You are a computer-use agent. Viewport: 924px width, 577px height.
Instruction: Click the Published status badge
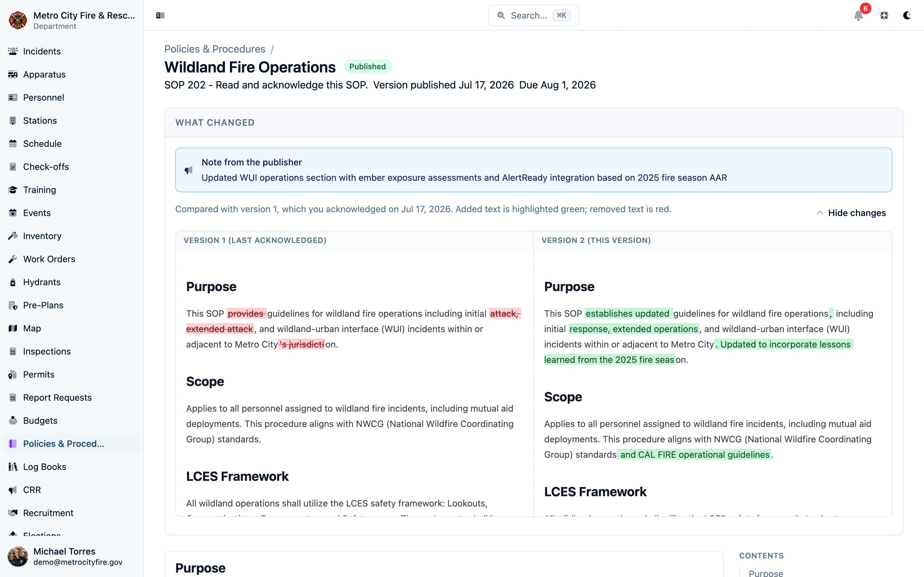tap(367, 66)
